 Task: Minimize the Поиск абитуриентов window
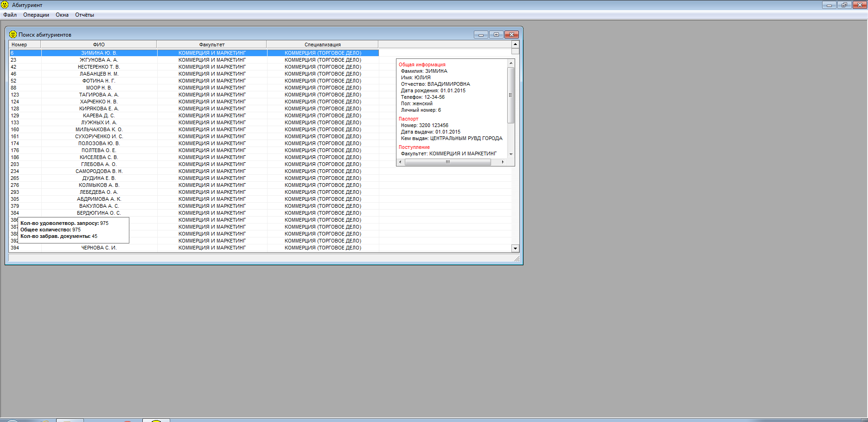coord(481,35)
